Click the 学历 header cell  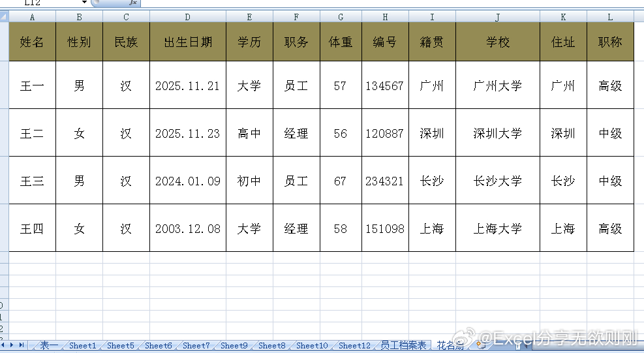(x=249, y=42)
